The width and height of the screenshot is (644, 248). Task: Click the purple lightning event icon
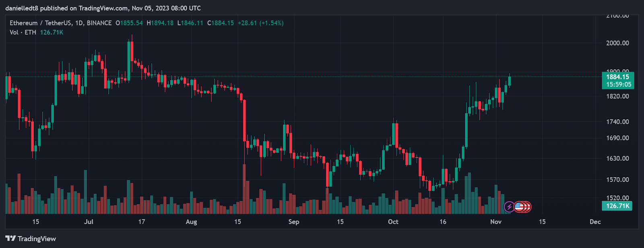coord(509,207)
